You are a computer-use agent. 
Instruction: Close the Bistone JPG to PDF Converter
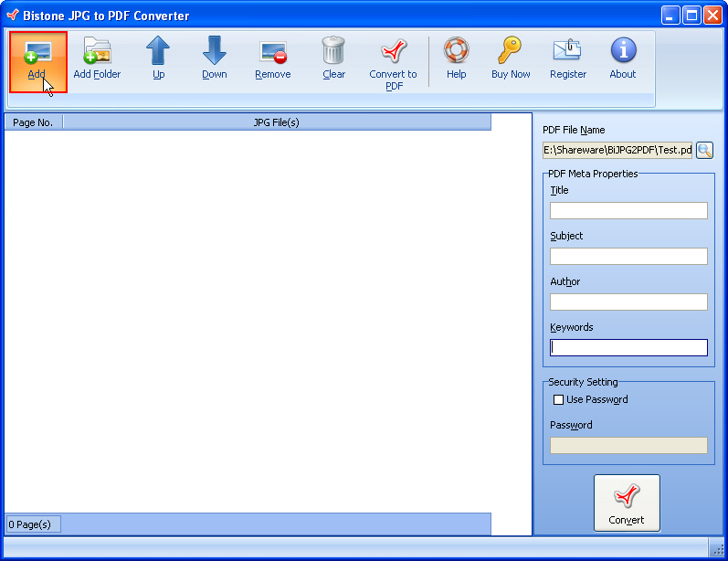pyautogui.click(x=712, y=16)
